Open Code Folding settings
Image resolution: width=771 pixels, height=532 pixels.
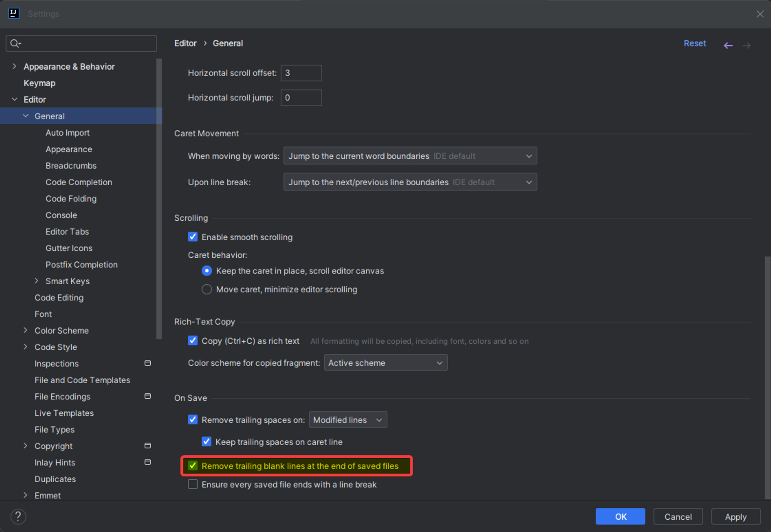click(x=71, y=199)
